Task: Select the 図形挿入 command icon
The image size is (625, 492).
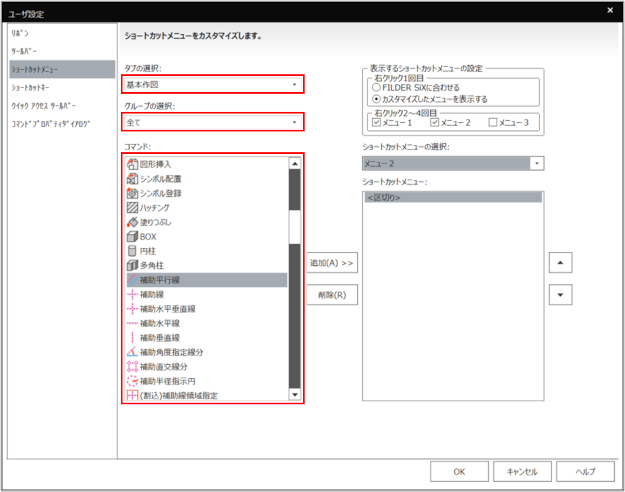Action: tap(132, 163)
